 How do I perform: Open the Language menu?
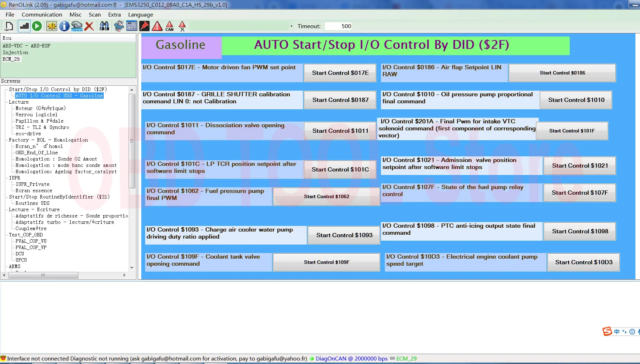141,14
